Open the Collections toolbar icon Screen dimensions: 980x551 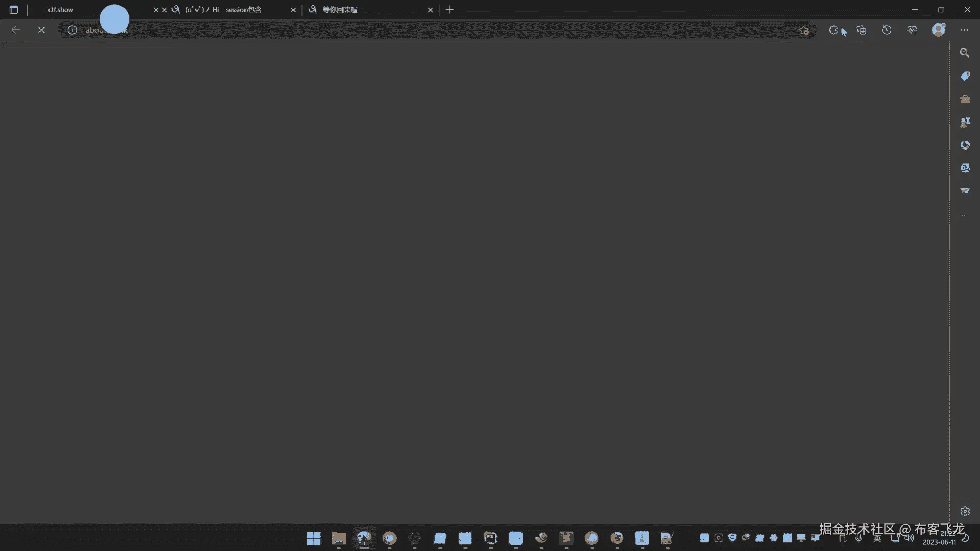point(862,30)
